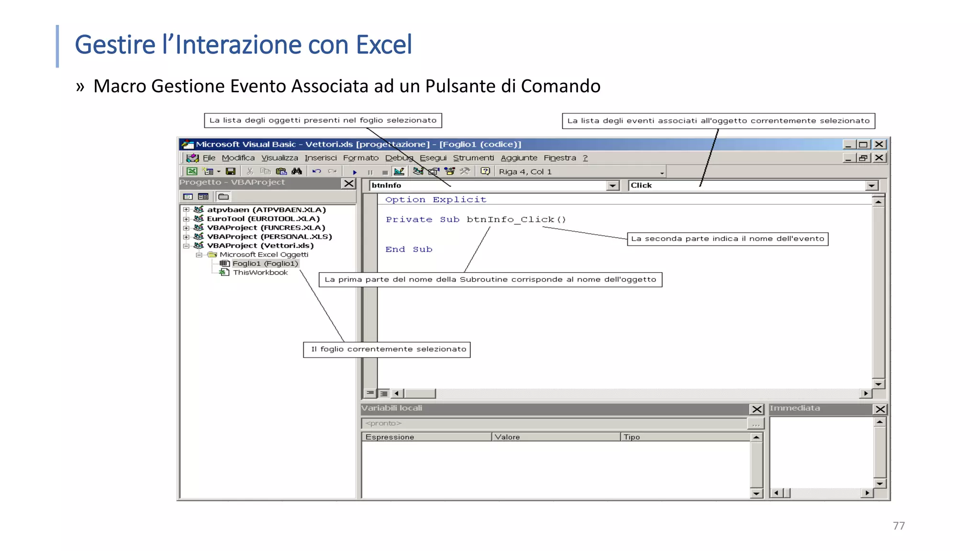This screenshot has width=980, height=551.
Task: Select Foglio1 (Foglio1) in project tree
Action: point(265,264)
